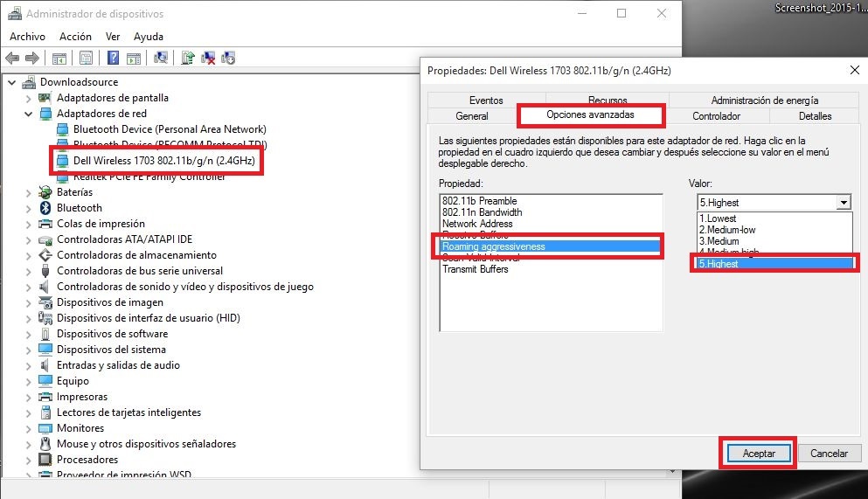The image size is (868, 499).
Task: Open the Acción menu
Action: coord(75,37)
